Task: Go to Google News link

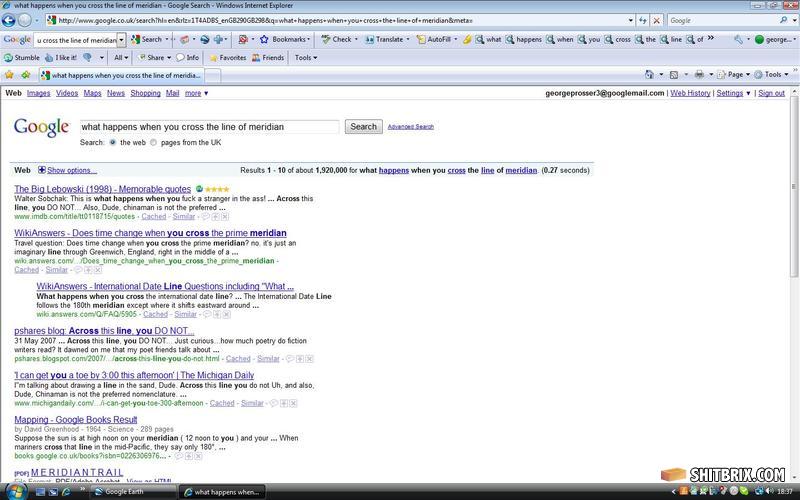Action: point(116,93)
